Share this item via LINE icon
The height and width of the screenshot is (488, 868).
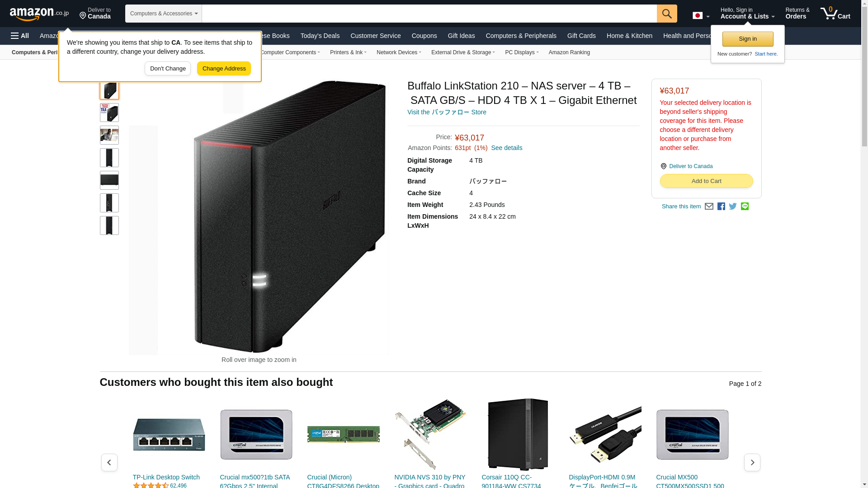pos(745,206)
